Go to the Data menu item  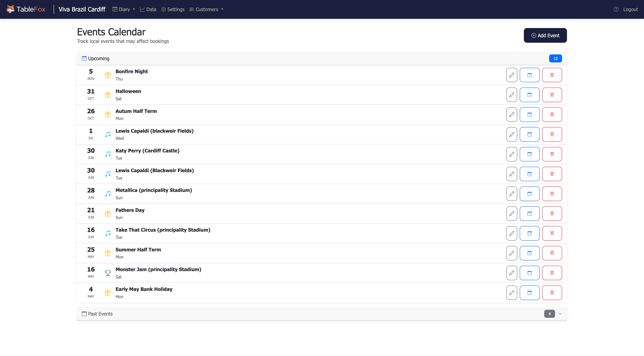click(x=148, y=9)
